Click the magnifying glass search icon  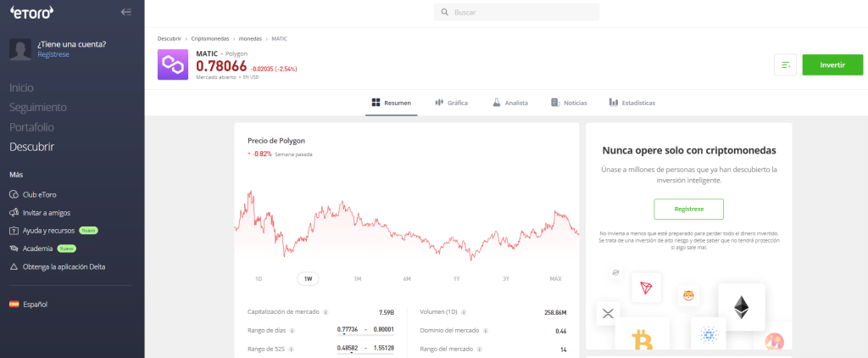[x=444, y=12]
